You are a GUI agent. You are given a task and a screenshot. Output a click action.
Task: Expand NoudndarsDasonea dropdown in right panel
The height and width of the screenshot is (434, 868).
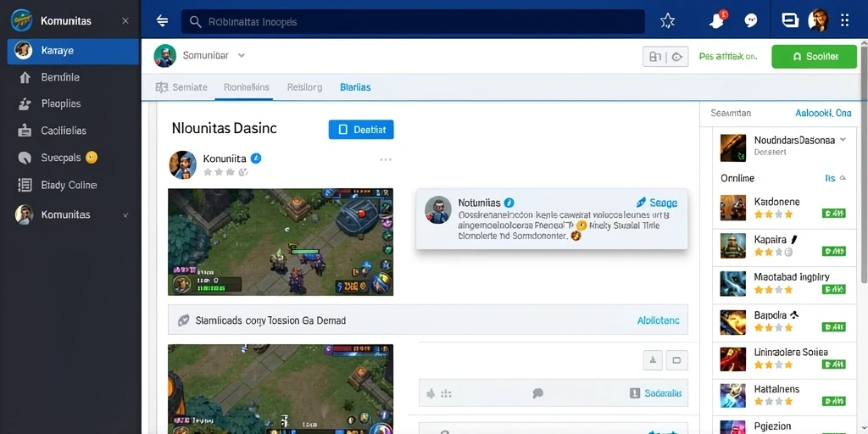(x=843, y=140)
